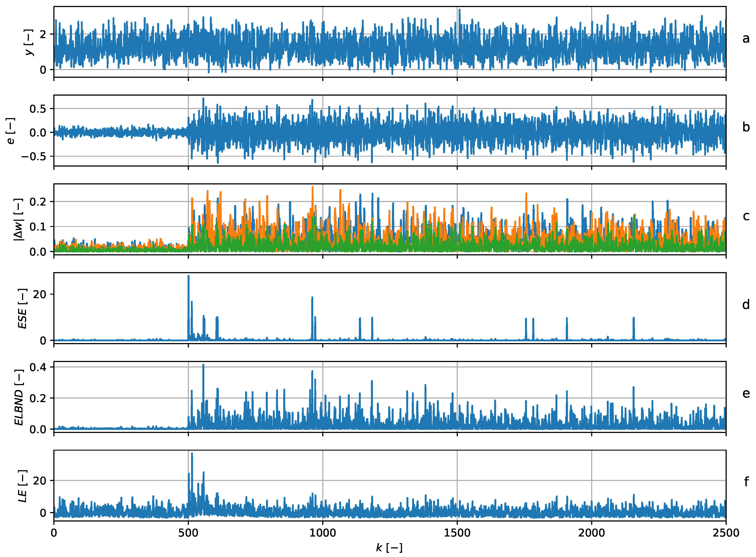Click the 'e [-]' y-axis label
Image resolution: width=756 pixels, height=557 pixels.
[11, 131]
